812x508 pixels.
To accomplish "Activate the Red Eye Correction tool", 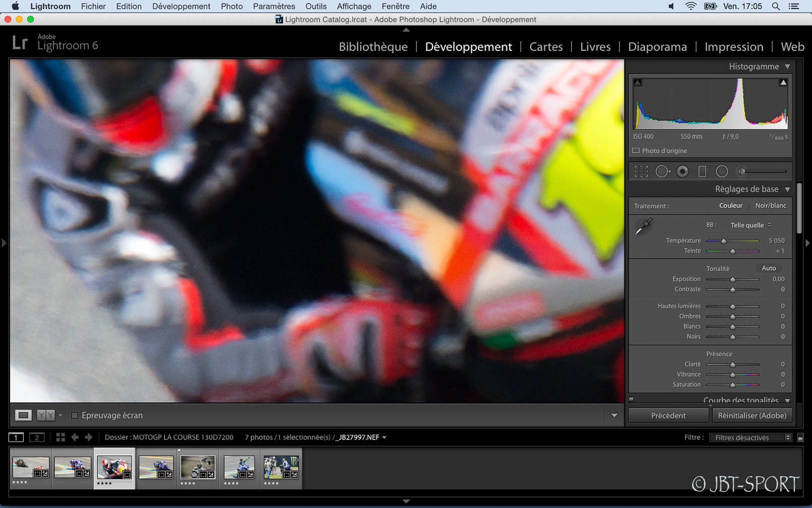I will (683, 171).
